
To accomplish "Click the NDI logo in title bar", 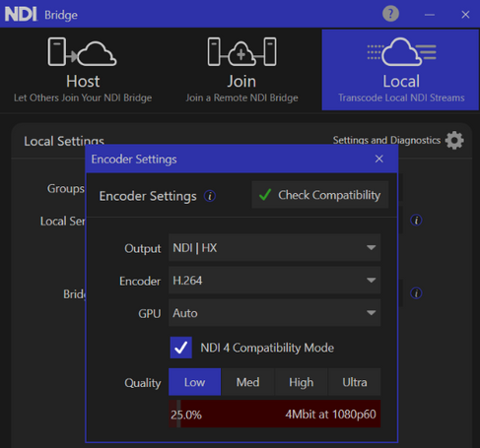I will coord(21,15).
